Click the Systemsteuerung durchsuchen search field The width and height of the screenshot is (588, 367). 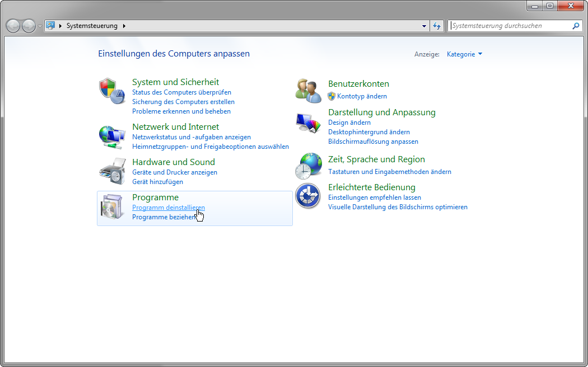coord(510,26)
